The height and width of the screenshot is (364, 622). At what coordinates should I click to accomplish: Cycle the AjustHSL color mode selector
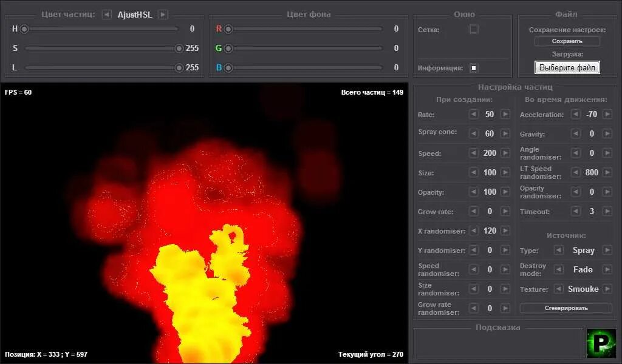(162, 14)
